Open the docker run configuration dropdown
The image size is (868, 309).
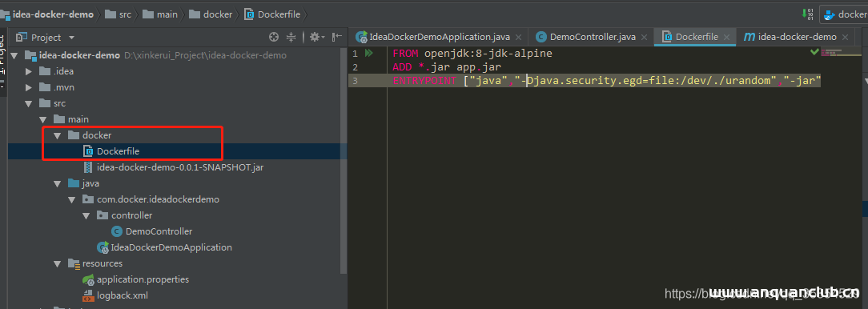click(844, 14)
